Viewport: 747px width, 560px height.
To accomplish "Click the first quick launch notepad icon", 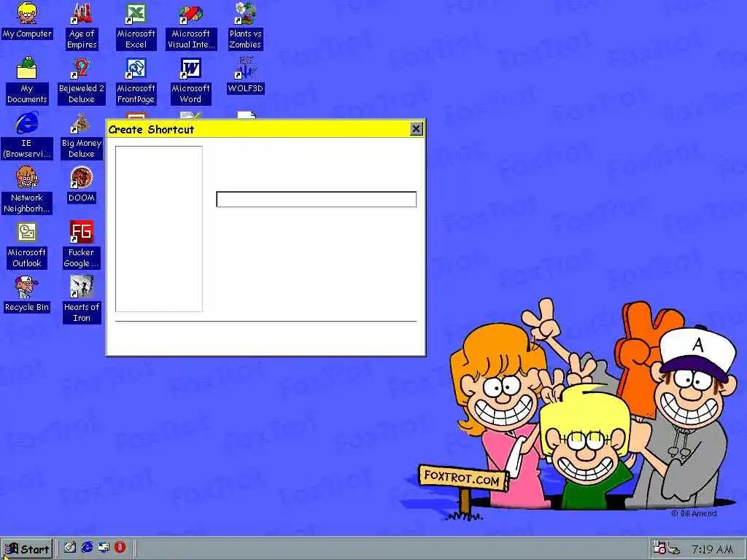I will point(70,547).
